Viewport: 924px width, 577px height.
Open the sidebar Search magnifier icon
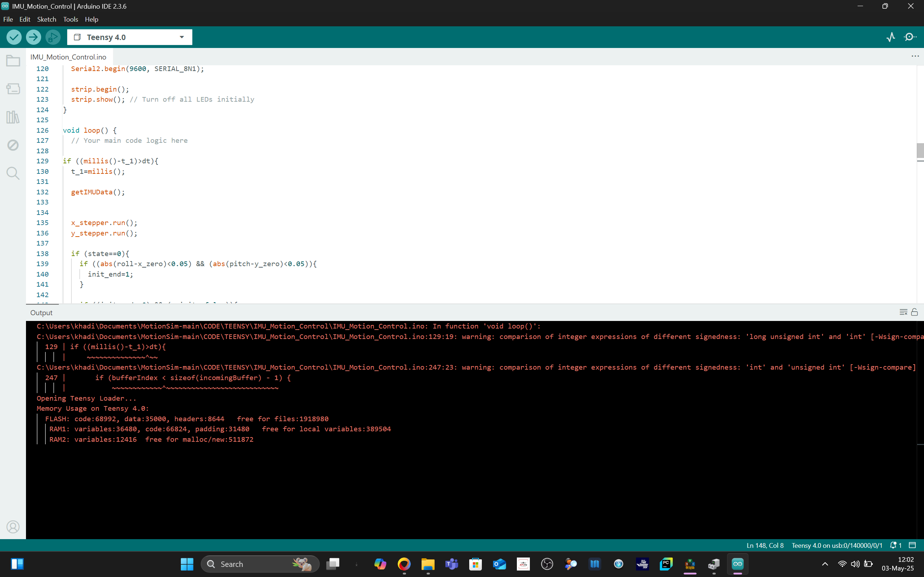pyautogui.click(x=13, y=173)
